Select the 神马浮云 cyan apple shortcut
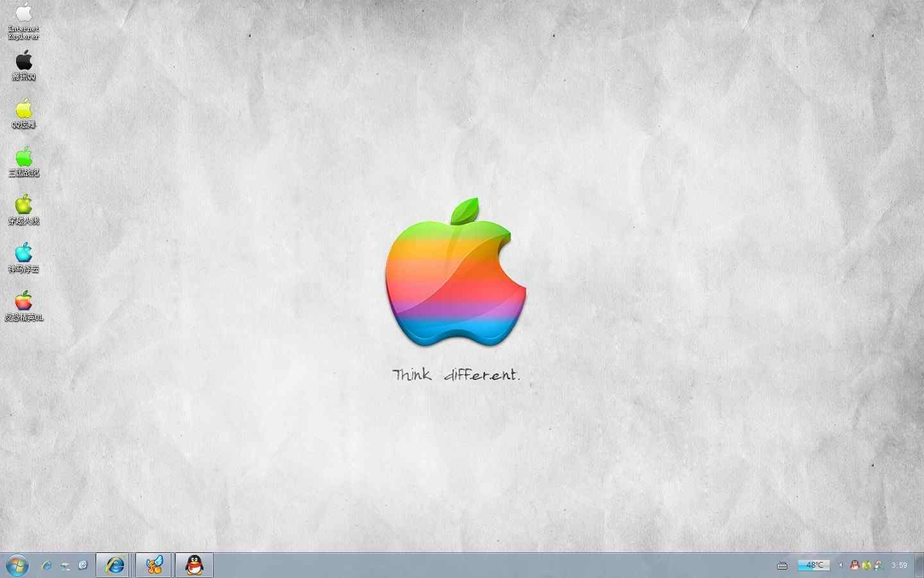This screenshot has height=578, width=924. pos(24,258)
